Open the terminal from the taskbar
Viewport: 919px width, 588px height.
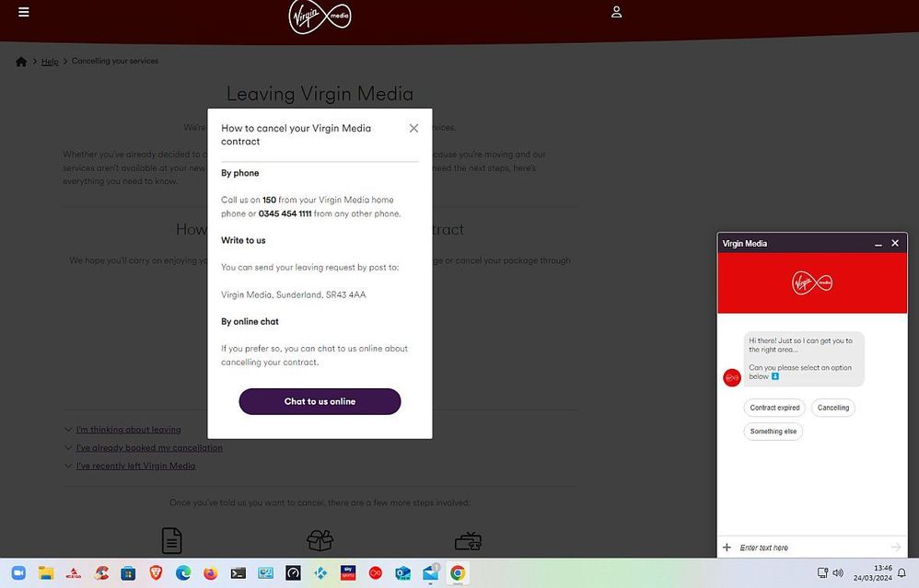(238, 572)
